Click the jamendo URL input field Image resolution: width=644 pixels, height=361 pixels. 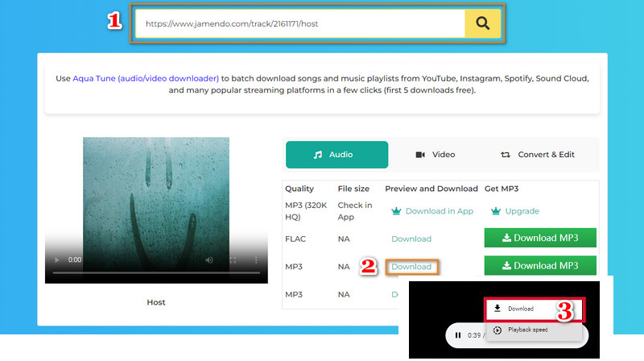coord(300,23)
